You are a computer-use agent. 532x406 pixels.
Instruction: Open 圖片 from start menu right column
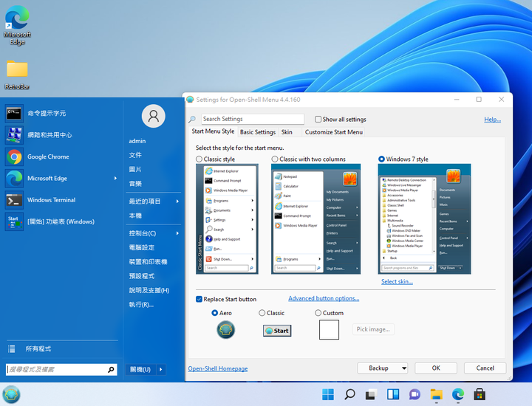[x=135, y=170]
